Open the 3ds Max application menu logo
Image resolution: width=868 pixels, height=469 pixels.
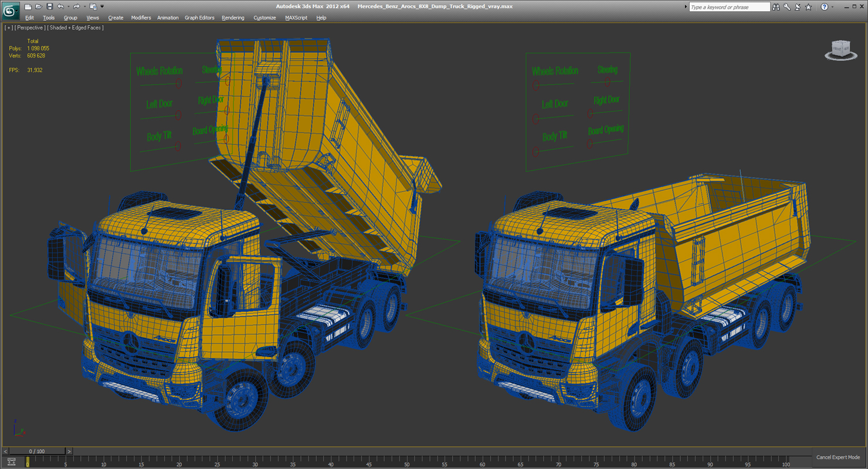pyautogui.click(x=10, y=10)
